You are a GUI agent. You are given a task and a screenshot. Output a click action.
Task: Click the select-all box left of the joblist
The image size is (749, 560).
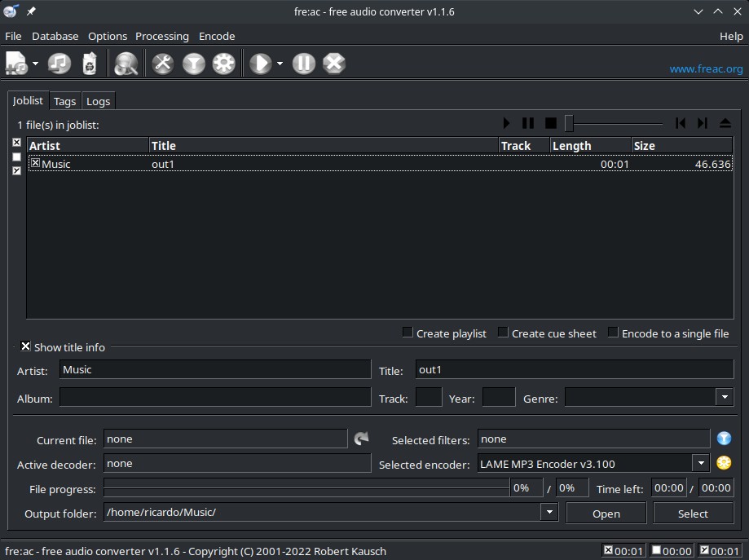[17, 143]
